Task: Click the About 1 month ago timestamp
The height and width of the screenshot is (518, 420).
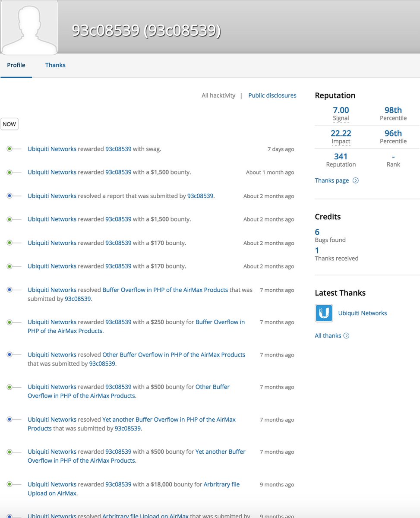Action: (x=270, y=173)
